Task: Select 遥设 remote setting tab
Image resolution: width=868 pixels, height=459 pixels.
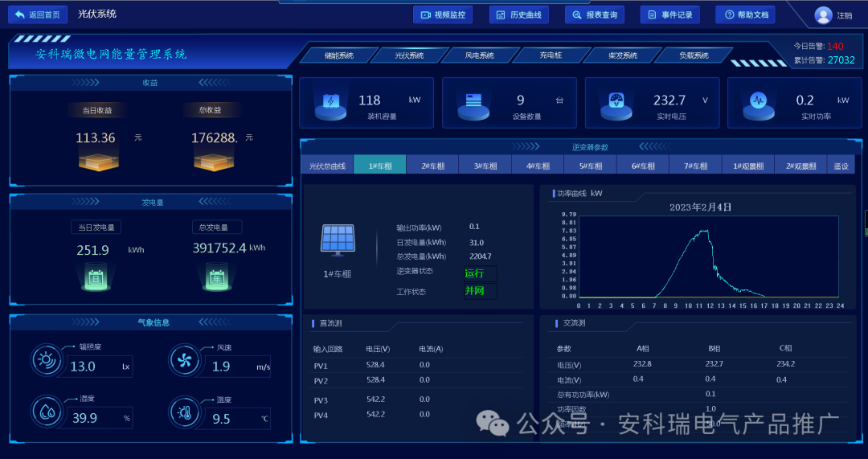Action: click(841, 166)
